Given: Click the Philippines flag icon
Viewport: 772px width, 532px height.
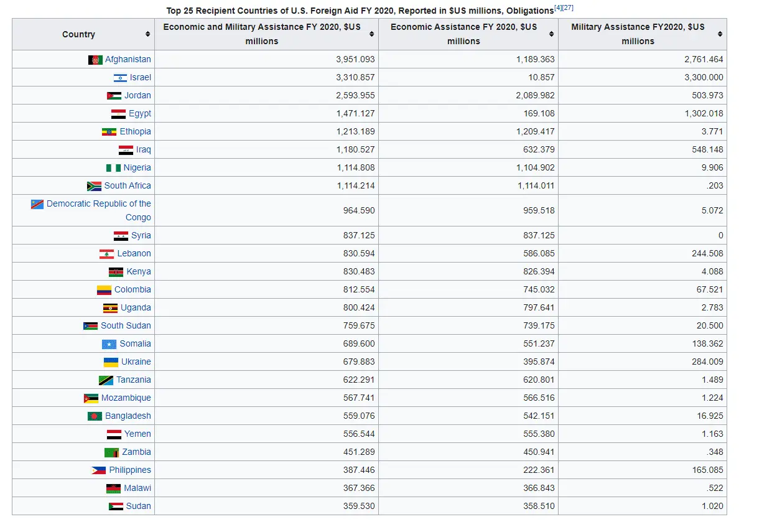Looking at the screenshot, I should pos(98,470).
